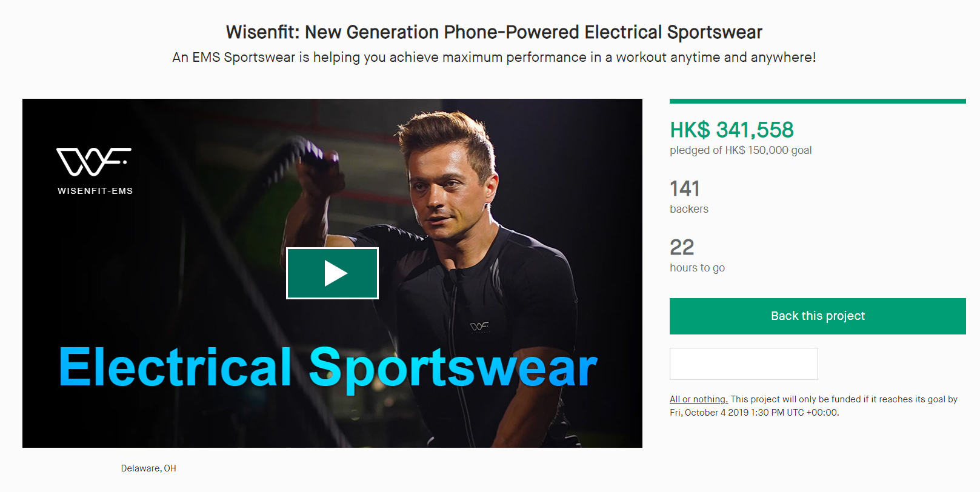The height and width of the screenshot is (492, 980).
Task: Click the HK$ 341,558 pledged amount
Action: point(732,130)
